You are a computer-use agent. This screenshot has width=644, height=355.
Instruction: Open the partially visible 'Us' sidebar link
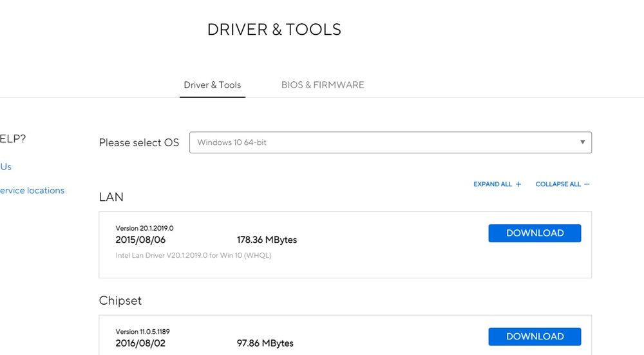tap(6, 167)
